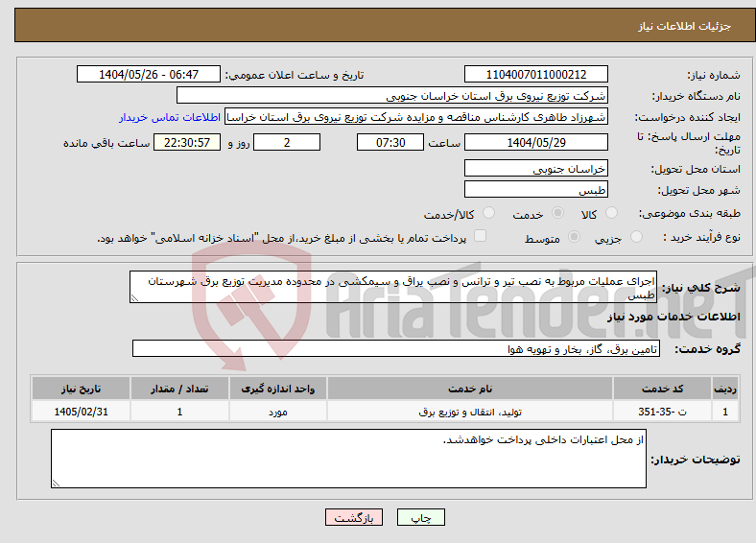
Task: Click resize handle of buyer notes textarea
Action: [x=56, y=484]
